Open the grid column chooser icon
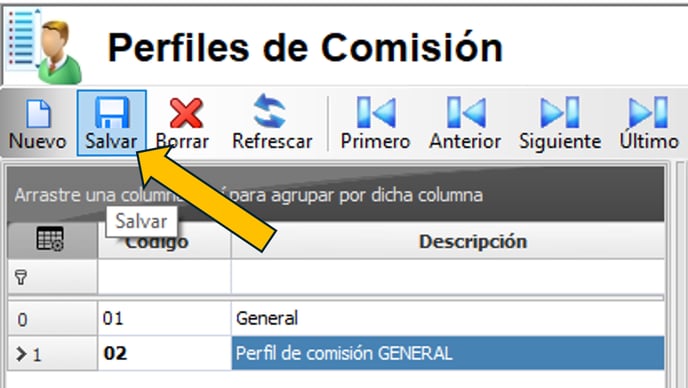688x388 pixels. pos(50,240)
